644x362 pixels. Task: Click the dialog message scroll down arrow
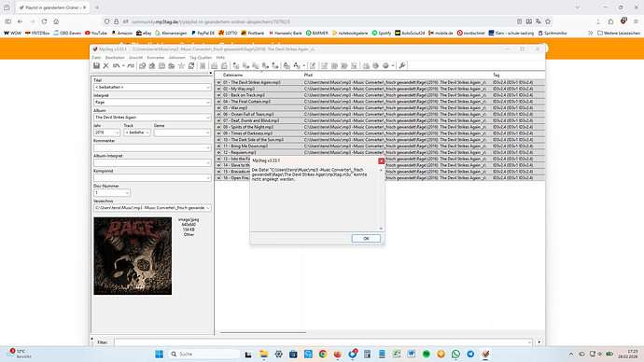click(x=381, y=229)
